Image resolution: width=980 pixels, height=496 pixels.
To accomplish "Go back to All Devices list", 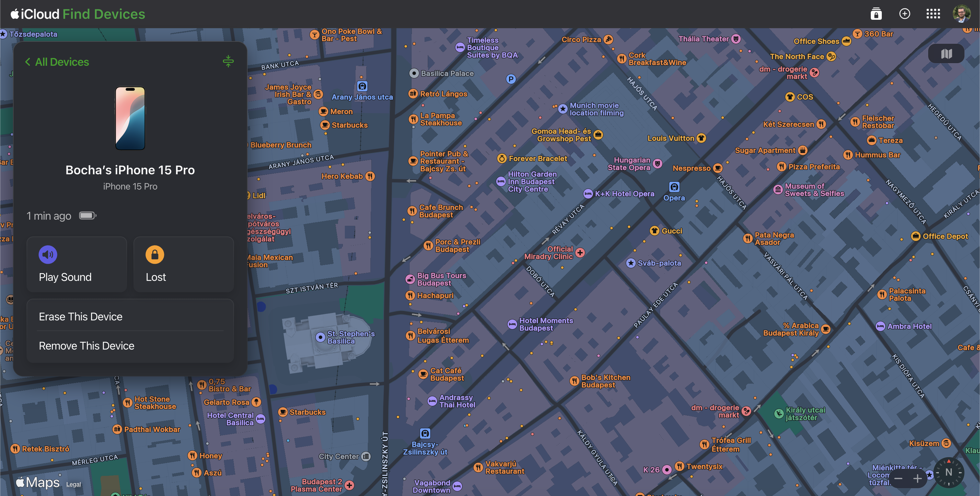I will [x=57, y=62].
